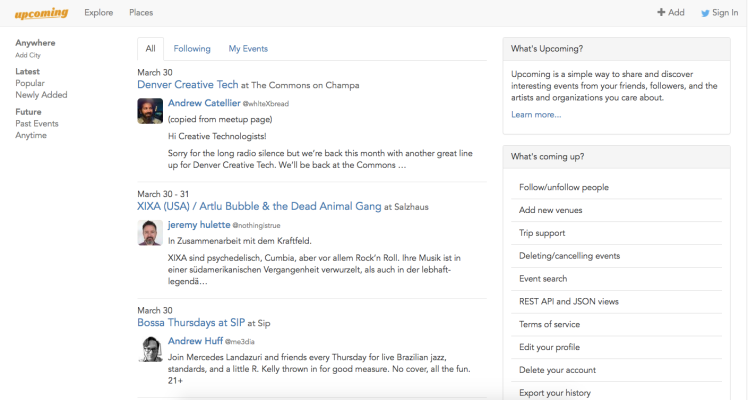This screenshot has width=748, height=400.
Task: Click the Add text in header
Action: click(x=676, y=12)
